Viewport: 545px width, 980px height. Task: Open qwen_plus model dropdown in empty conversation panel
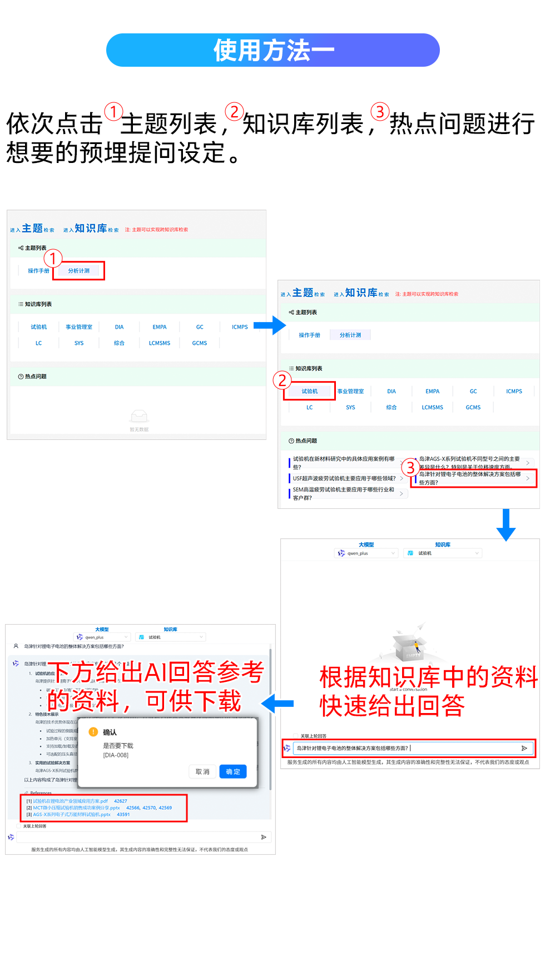tap(366, 553)
